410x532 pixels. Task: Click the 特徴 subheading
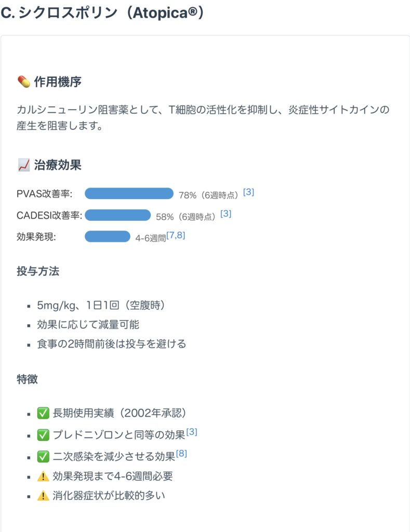[x=27, y=379]
